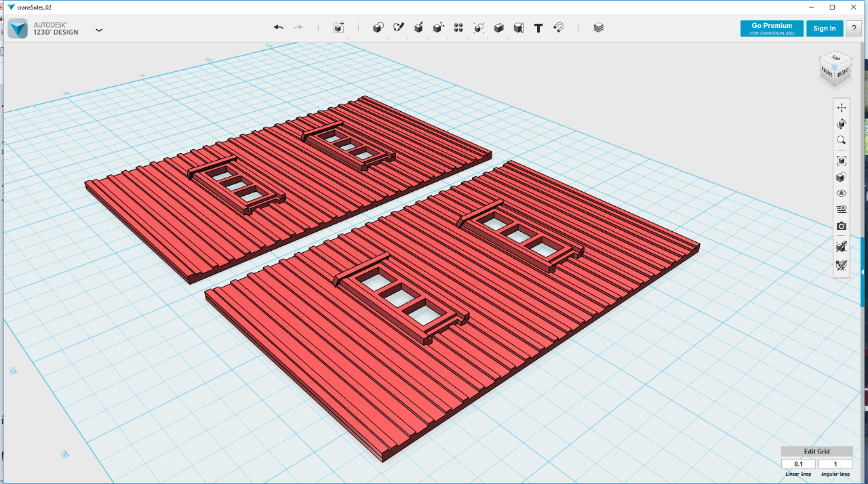Screen dimensions: 868x484
Task: Click the TOP face of view cube
Action: (836, 58)
